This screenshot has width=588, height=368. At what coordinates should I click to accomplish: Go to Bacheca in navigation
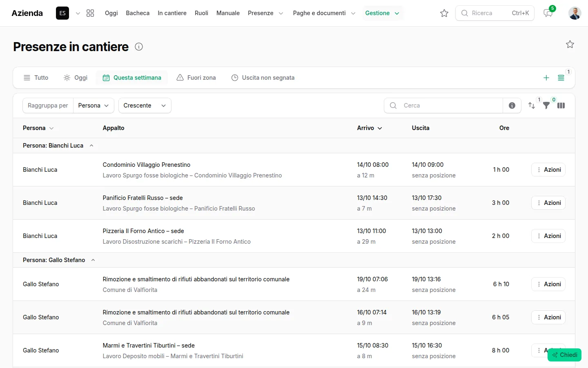tap(138, 13)
